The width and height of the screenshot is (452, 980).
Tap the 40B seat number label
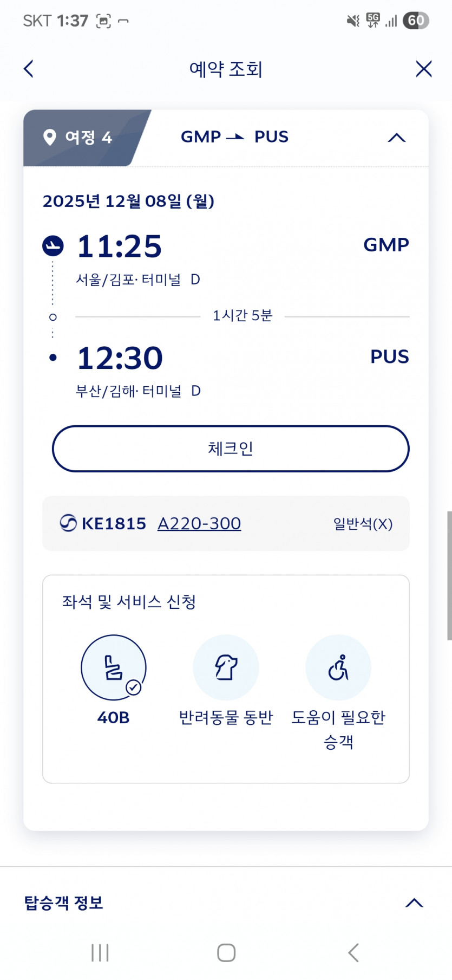(113, 718)
